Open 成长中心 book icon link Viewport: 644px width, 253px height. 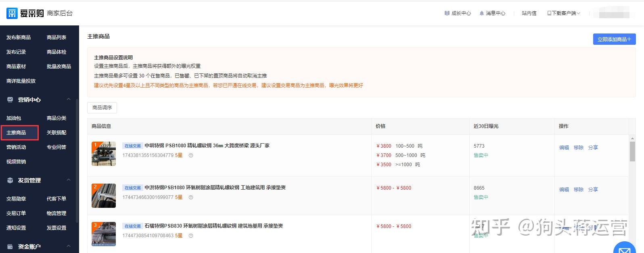pyautogui.click(x=447, y=13)
